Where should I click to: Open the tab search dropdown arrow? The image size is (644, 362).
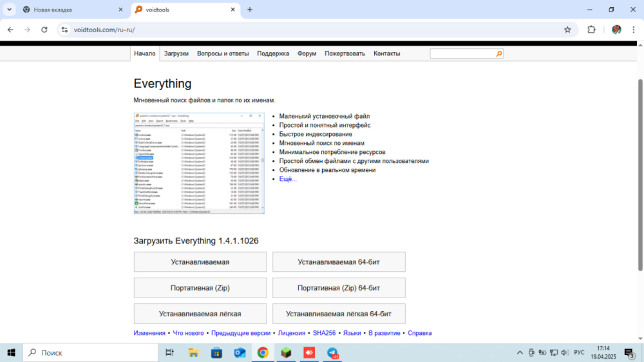[9, 10]
